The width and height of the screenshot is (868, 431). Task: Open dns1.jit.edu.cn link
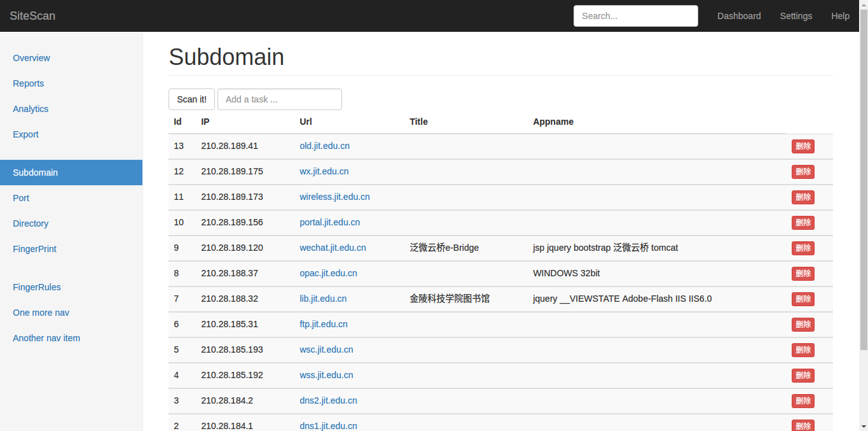(328, 425)
